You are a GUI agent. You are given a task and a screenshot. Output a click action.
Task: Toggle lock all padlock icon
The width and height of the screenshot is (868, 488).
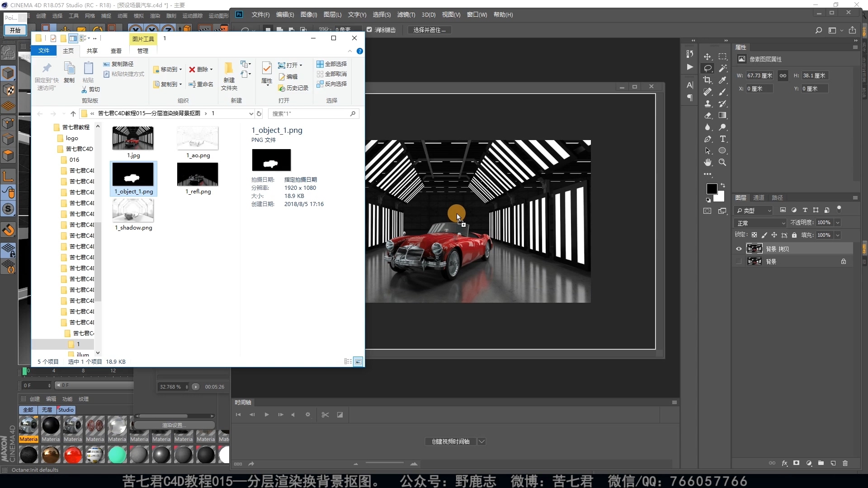coord(794,235)
